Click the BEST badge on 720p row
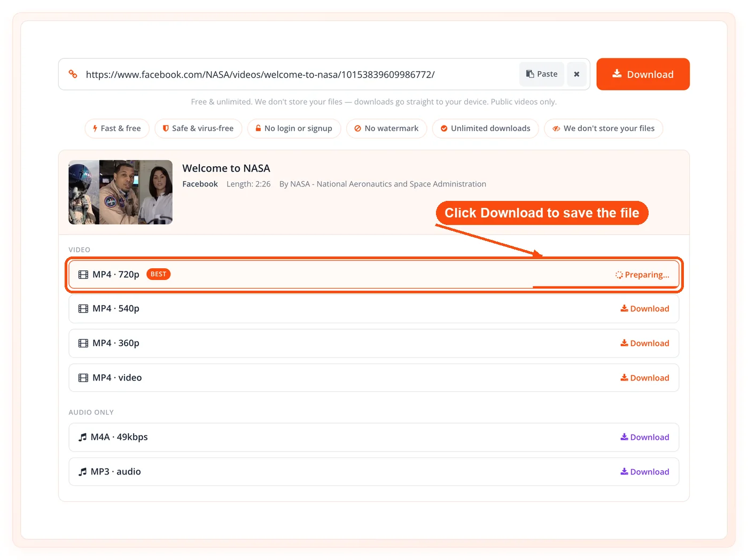 (x=158, y=274)
